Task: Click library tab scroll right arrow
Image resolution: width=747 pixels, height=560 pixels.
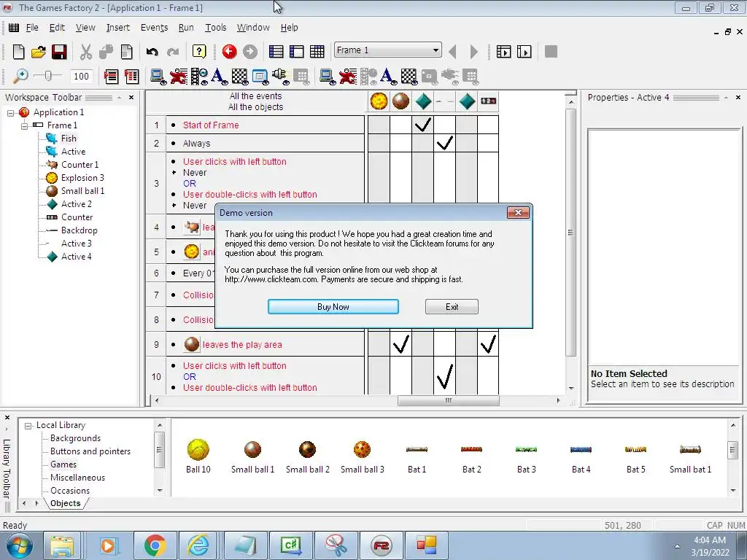Action: pyautogui.click(x=36, y=503)
